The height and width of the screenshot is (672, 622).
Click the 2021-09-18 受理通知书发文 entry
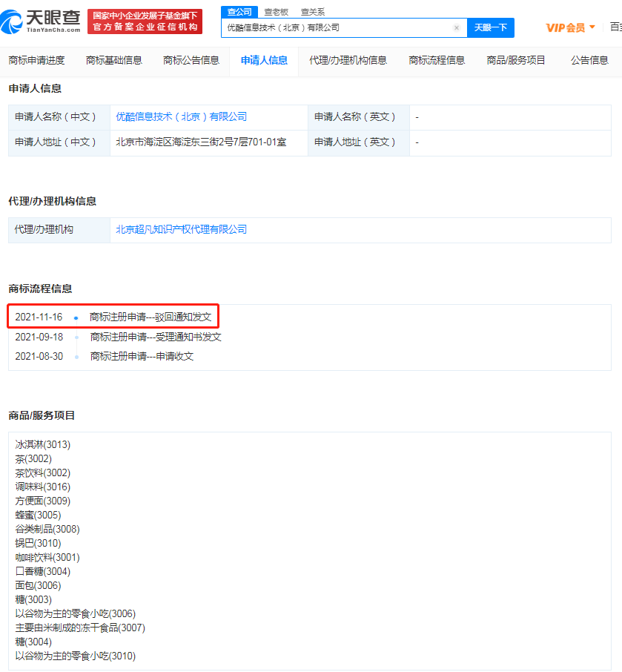pos(118,337)
